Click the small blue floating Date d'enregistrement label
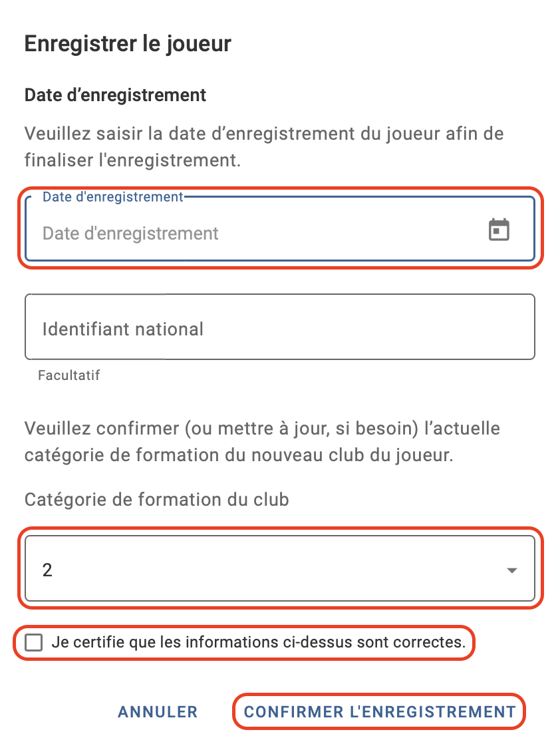The width and height of the screenshot is (560, 740). [x=113, y=197]
